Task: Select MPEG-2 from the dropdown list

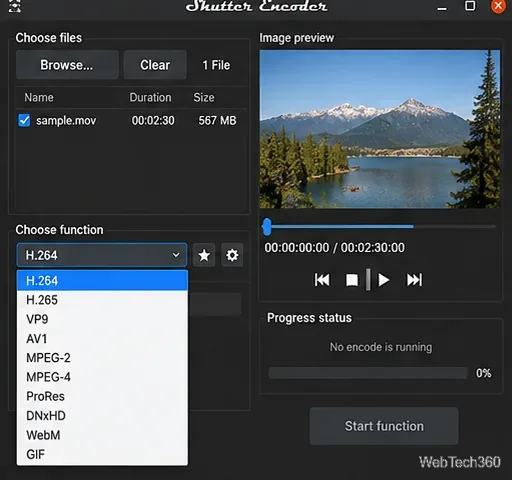Action: tap(102, 358)
